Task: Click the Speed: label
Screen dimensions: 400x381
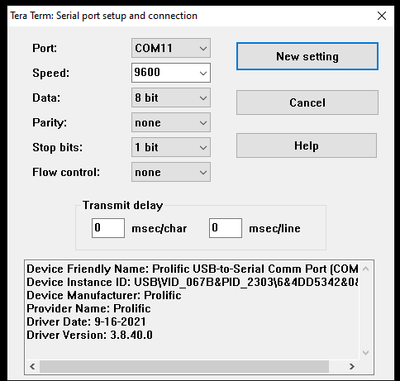Action: click(x=51, y=73)
